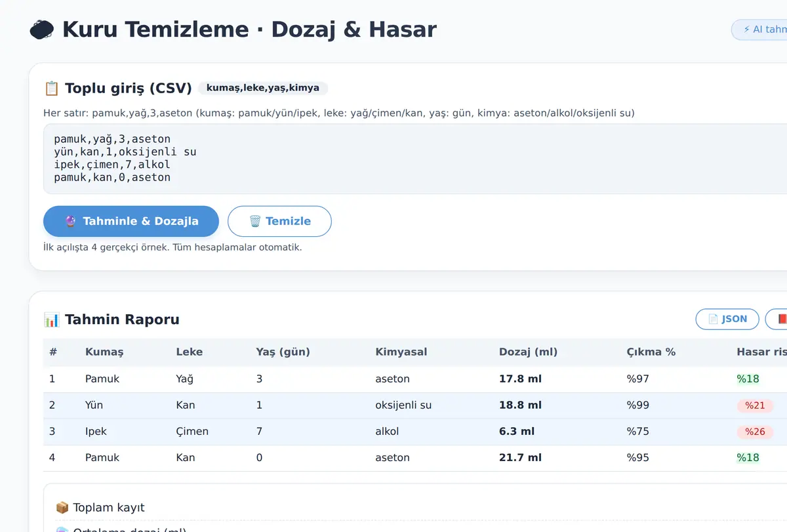Click inside the CSV bulk input textarea
The image size is (787, 532).
415,159
